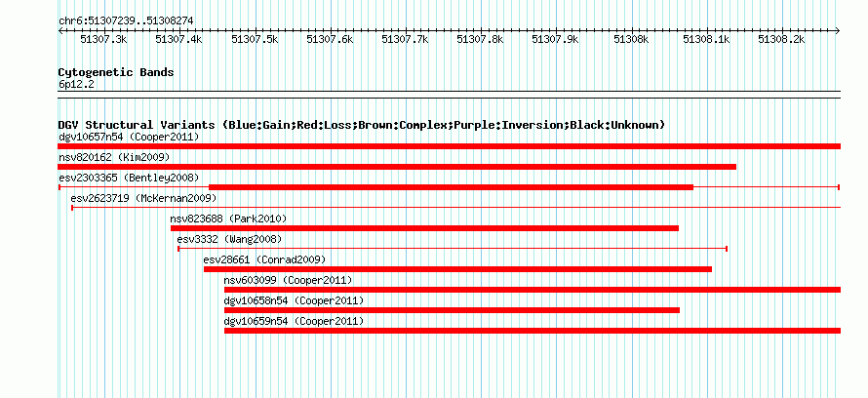
Task: Click the 6p12.2 band label
Action: tap(76, 84)
